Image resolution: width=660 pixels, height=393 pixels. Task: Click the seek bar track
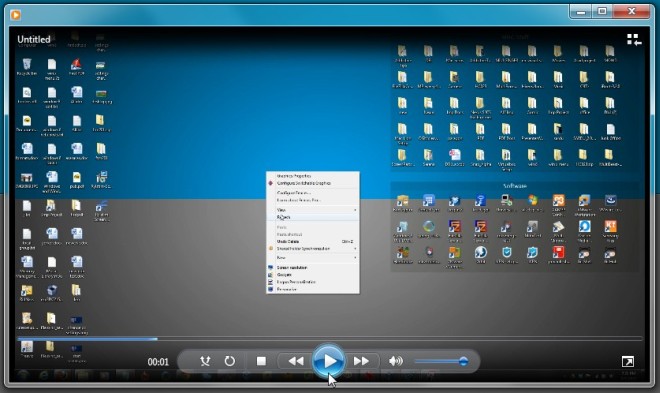[330, 338]
